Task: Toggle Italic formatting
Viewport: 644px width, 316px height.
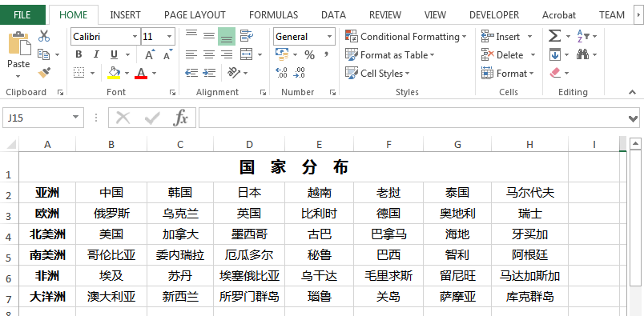Action: [96, 54]
